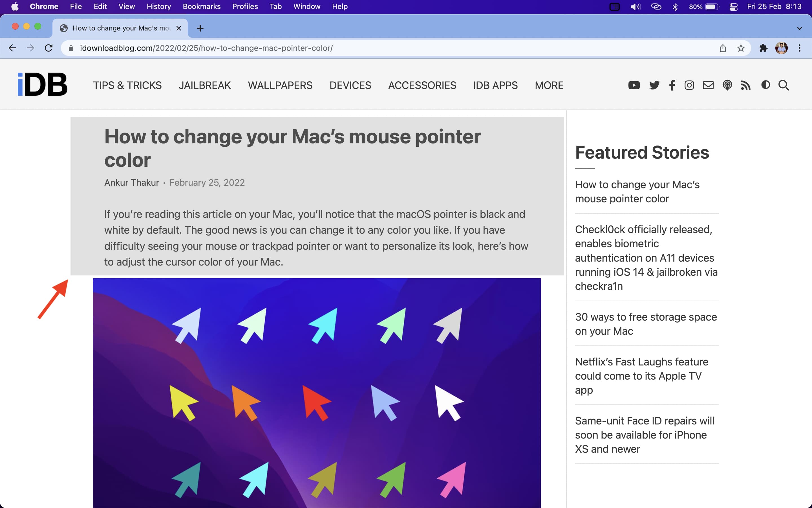
Task: Open Netflix's Fast Laughs story
Action: pos(641,376)
